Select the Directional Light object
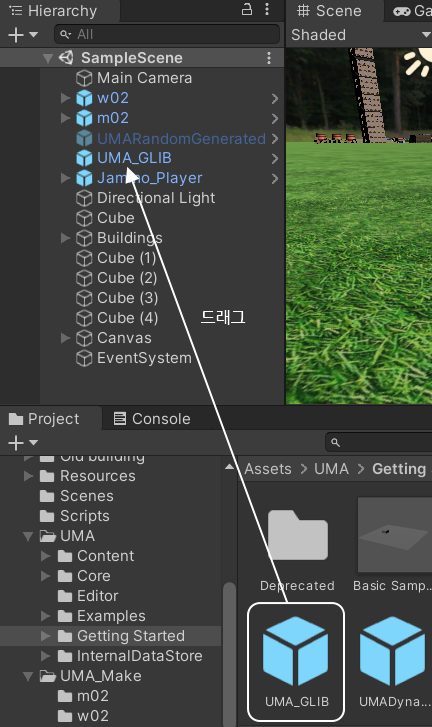The image size is (432, 727). 156,198
